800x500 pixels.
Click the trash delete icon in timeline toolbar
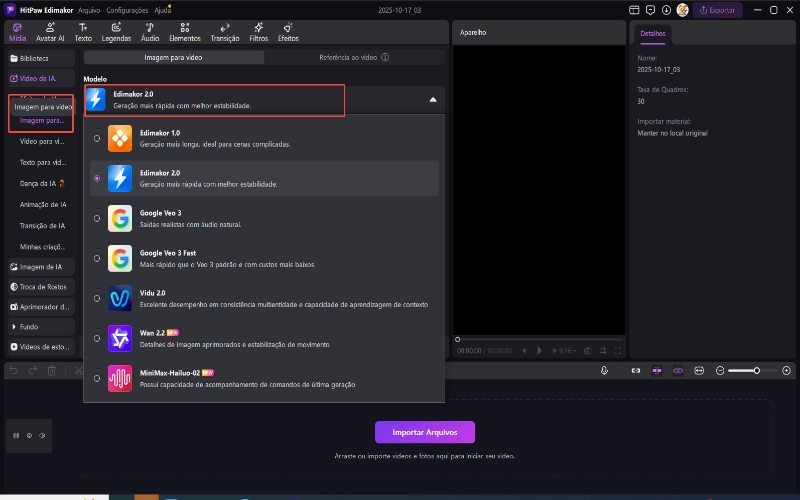pos(52,370)
